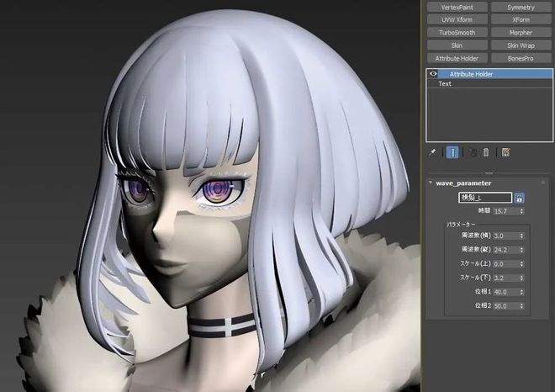
Task: Click the lock icon beside name field
Action: 520,198
